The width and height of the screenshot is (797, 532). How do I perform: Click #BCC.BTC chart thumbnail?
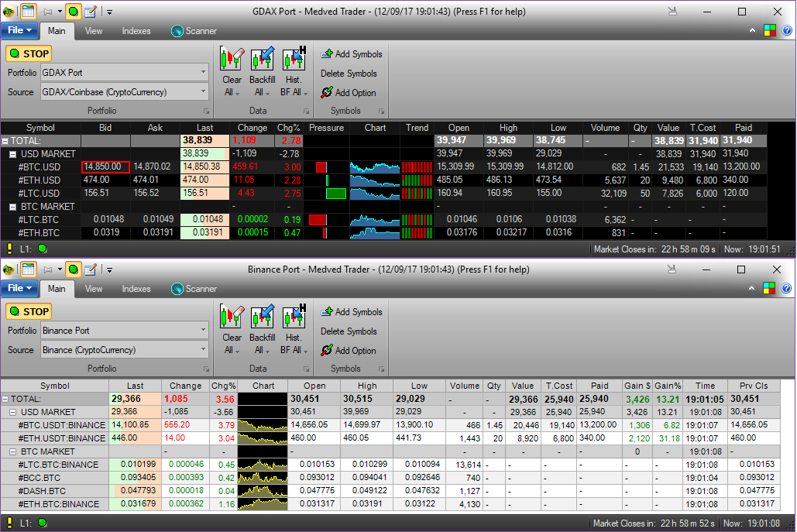pyautogui.click(x=263, y=478)
